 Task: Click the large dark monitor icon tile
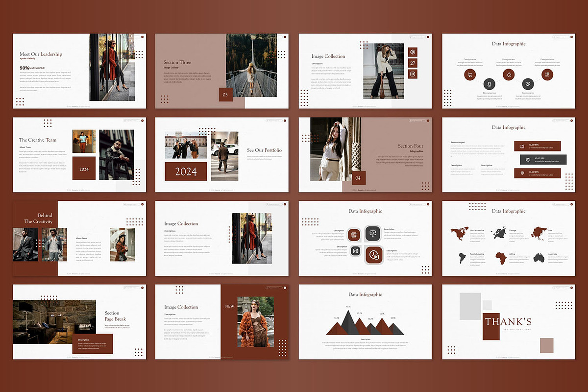(x=373, y=233)
